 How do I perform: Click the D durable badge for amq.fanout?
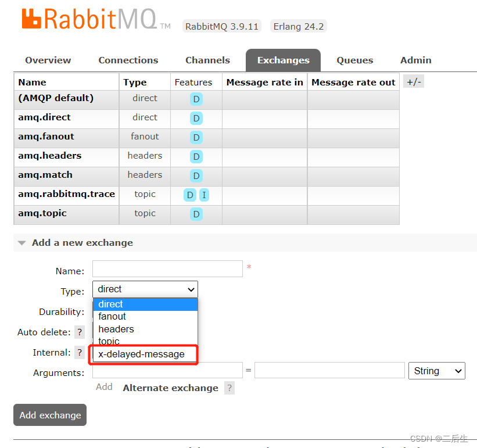(196, 138)
